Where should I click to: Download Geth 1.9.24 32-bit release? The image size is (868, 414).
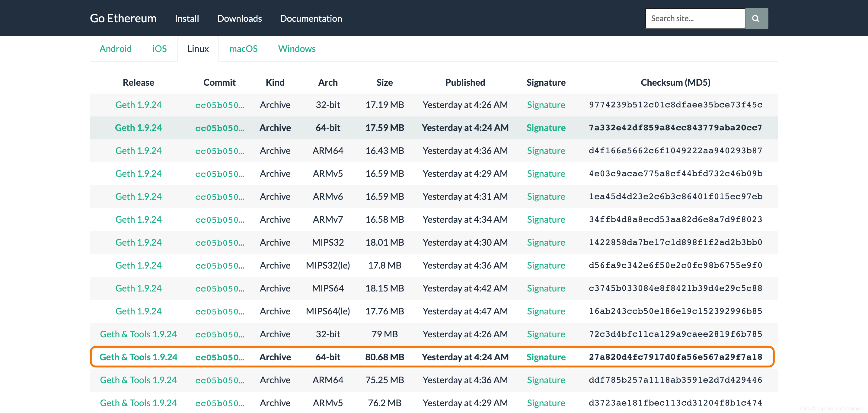139,105
